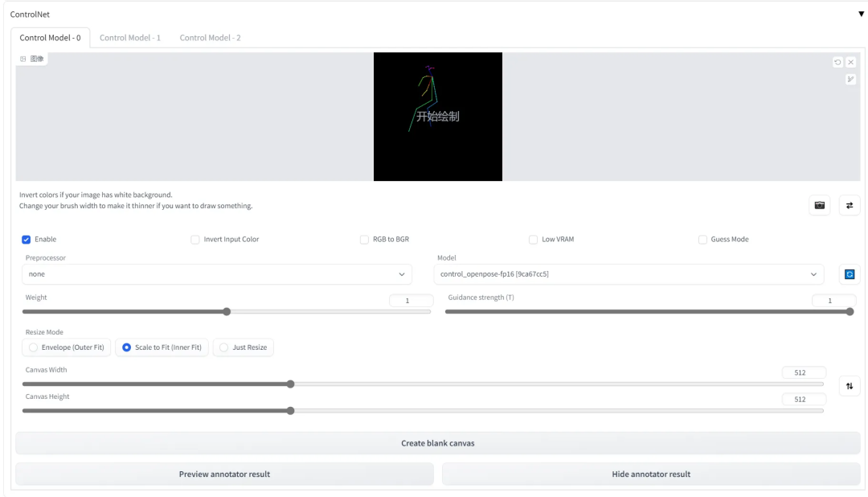The image size is (868, 497).
Task: Click the mirror webcam swap arrows icon
Action: point(850,206)
